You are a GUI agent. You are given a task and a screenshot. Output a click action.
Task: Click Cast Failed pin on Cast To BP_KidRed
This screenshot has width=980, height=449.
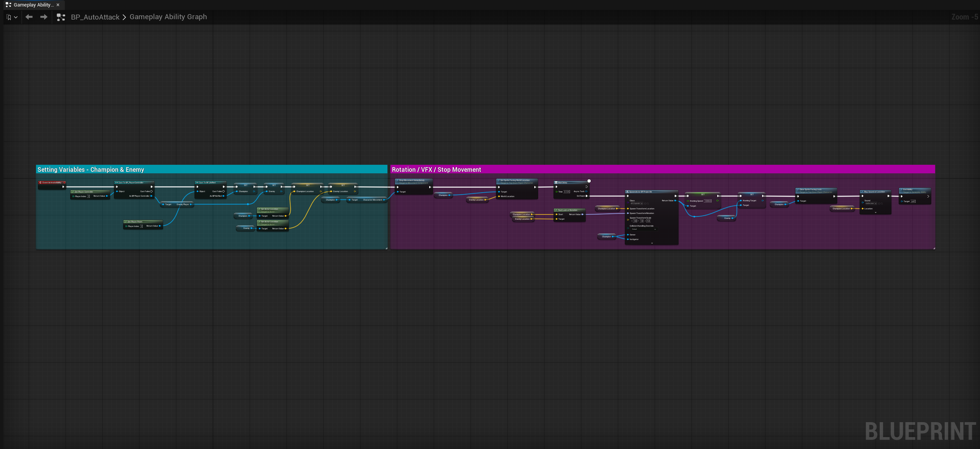point(224,191)
